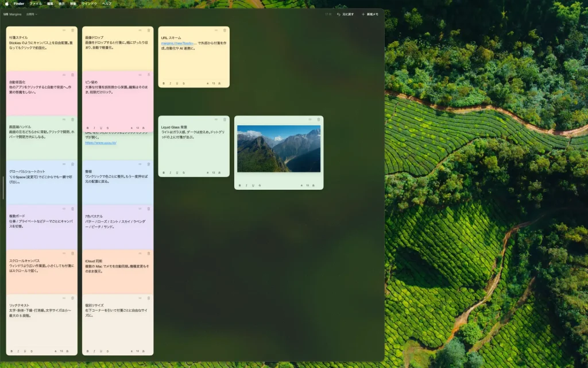Increase font size in URL スキーム note

(219, 83)
